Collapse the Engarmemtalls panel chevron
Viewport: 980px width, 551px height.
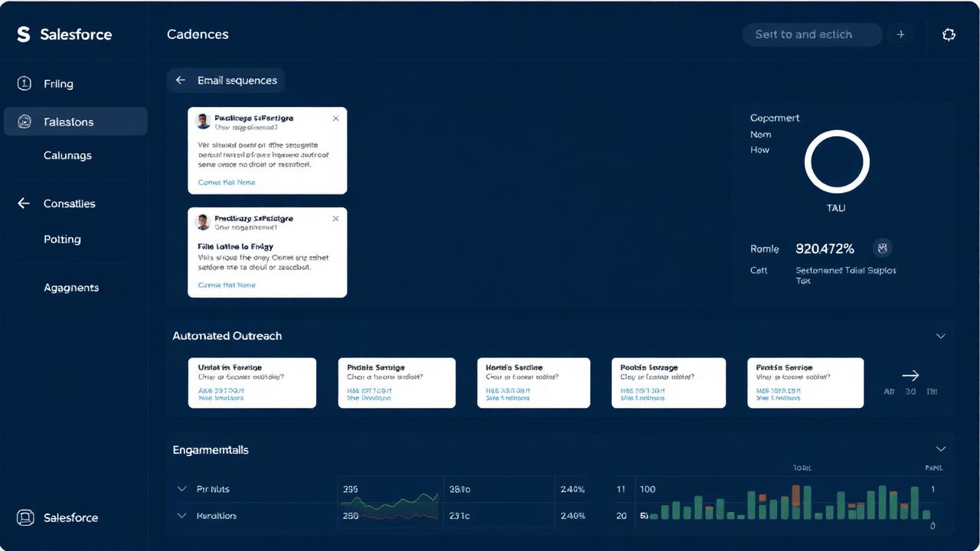point(941,449)
